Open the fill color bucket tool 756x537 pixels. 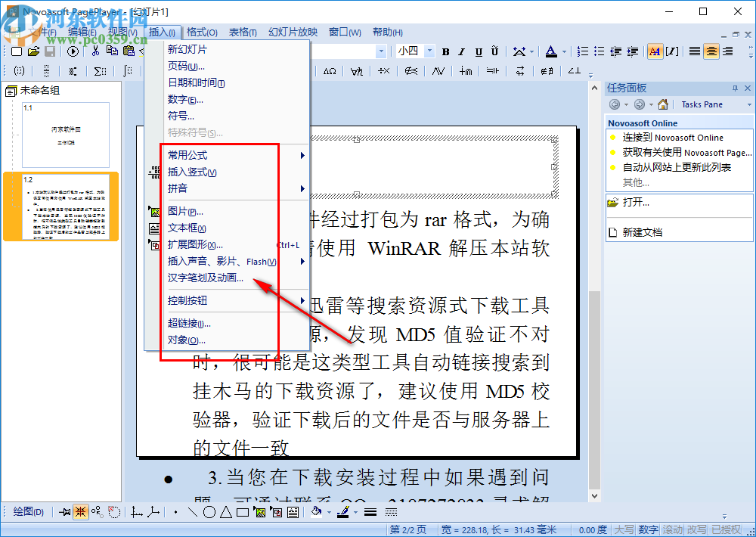(315, 512)
